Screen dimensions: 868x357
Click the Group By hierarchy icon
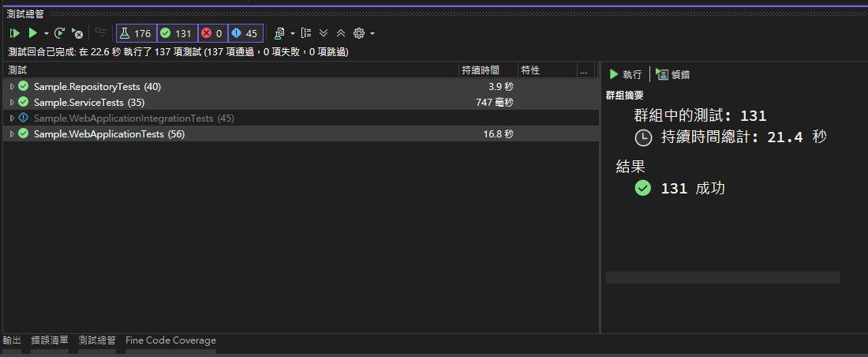[x=306, y=33]
